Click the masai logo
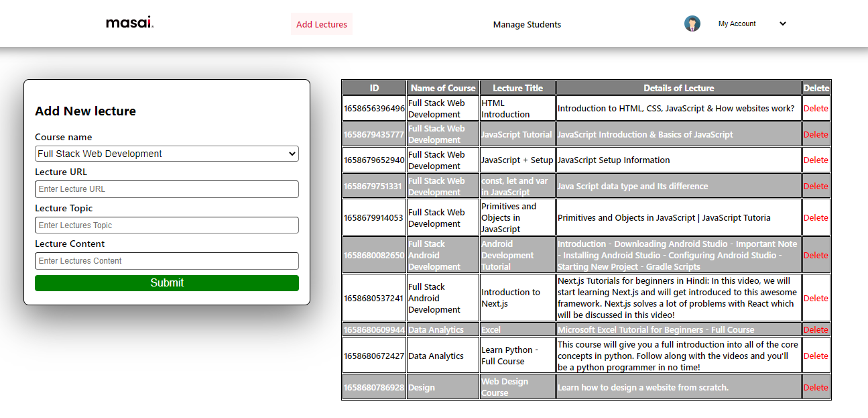The height and width of the screenshot is (418, 868). 130,23
